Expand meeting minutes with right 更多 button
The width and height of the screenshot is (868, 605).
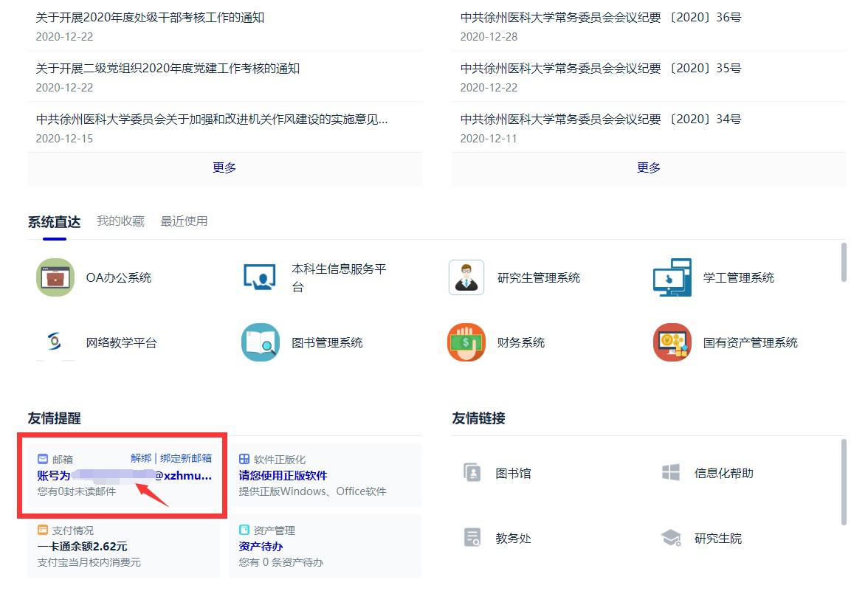(x=649, y=167)
